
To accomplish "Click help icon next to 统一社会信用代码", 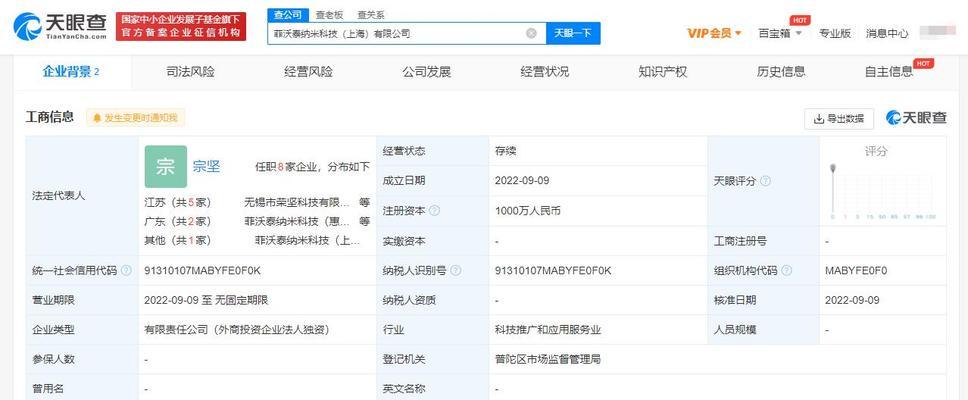I will coord(126,270).
